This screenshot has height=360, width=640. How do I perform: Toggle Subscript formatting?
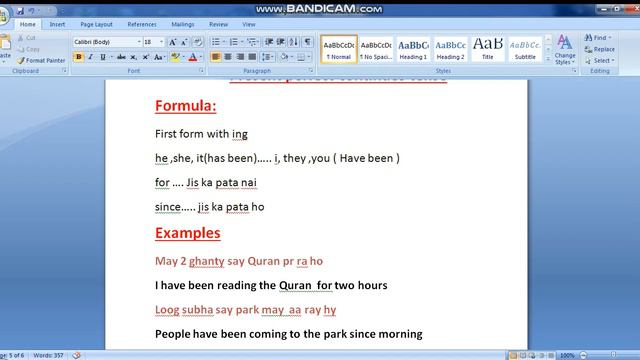click(133, 57)
